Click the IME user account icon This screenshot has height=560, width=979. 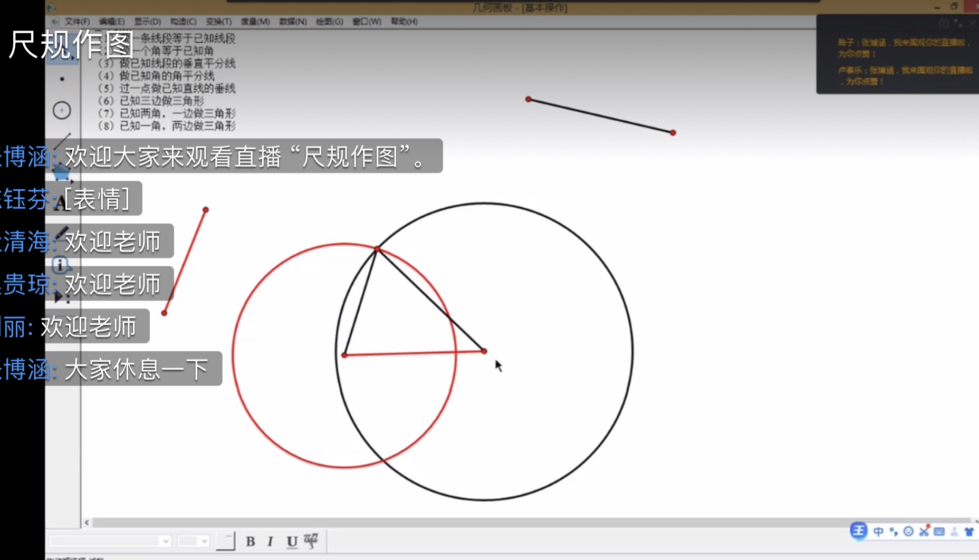click(954, 532)
